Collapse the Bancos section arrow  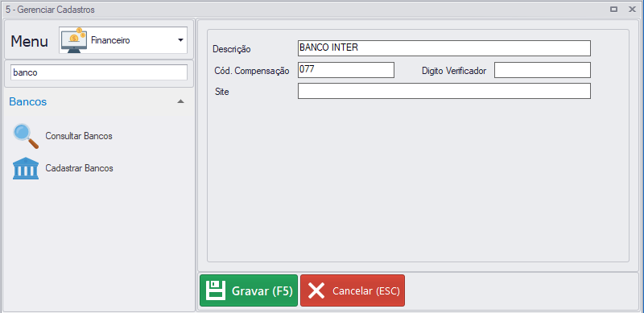[x=180, y=101]
